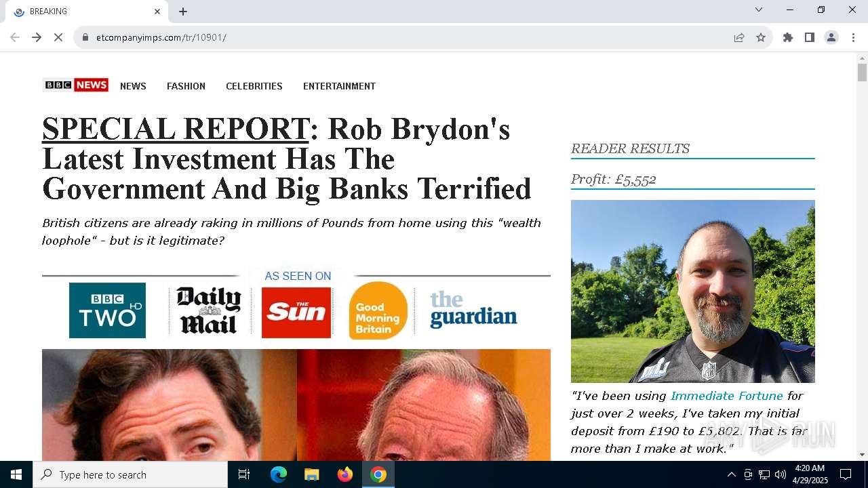868x488 pixels.
Task: Open the Windows Start menu
Action: (x=16, y=474)
